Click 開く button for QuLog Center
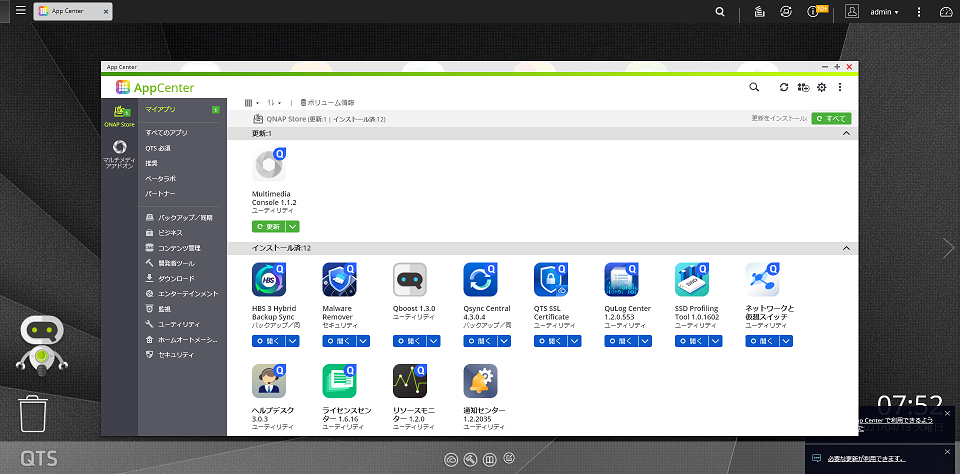 621,341
